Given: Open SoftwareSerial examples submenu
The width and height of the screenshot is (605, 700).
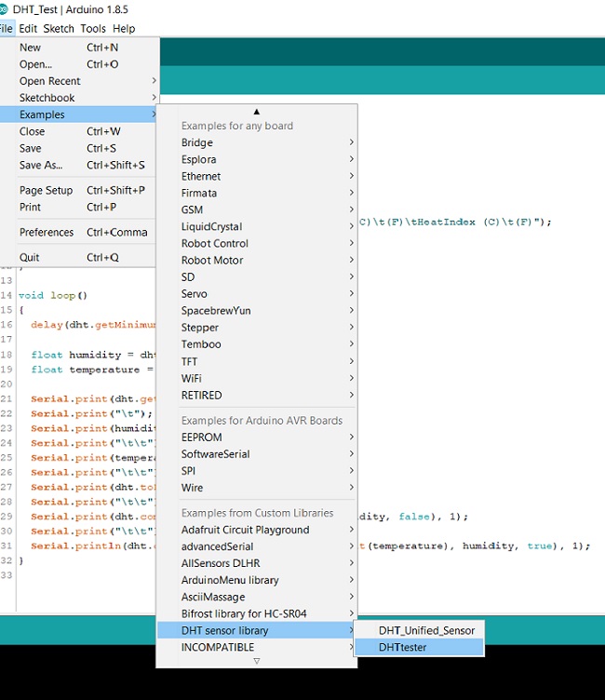Looking at the screenshot, I should 257,454.
